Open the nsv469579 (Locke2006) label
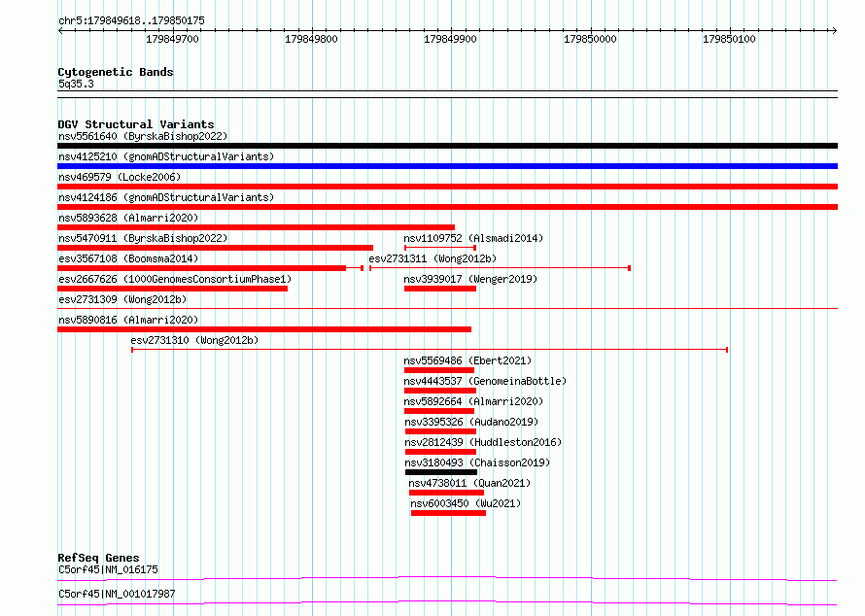Viewport: 865px width, 616px height. tap(120, 177)
